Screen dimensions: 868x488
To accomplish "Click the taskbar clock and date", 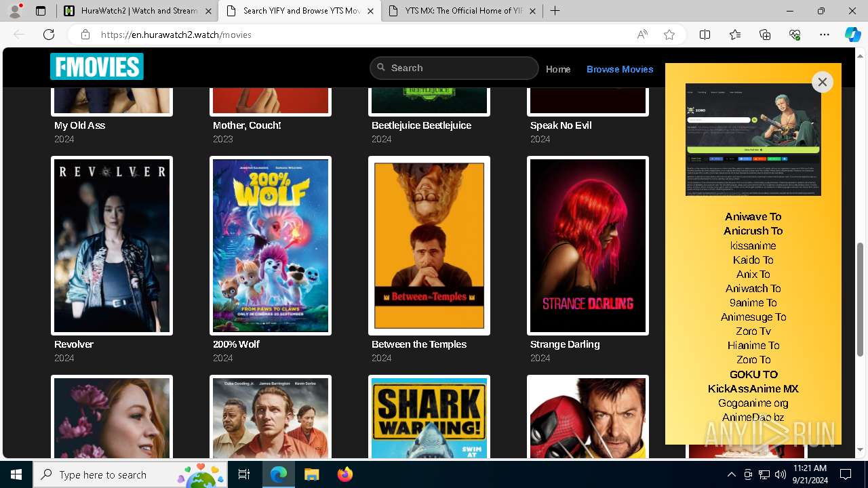I will click(x=810, y=474).
